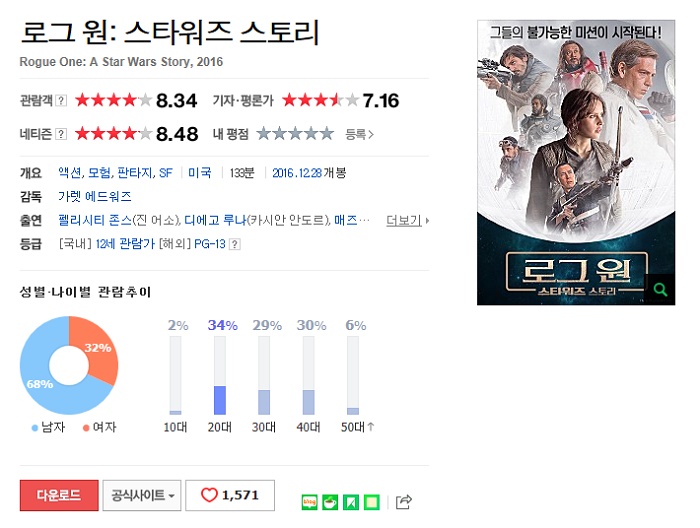Open director 가렛 에드워즈 link
This screenshot has height=528, width=700.
click(95, 196)
